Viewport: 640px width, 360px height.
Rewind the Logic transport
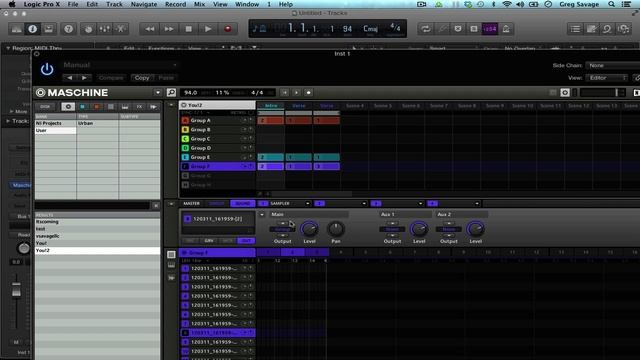[149, 29]
